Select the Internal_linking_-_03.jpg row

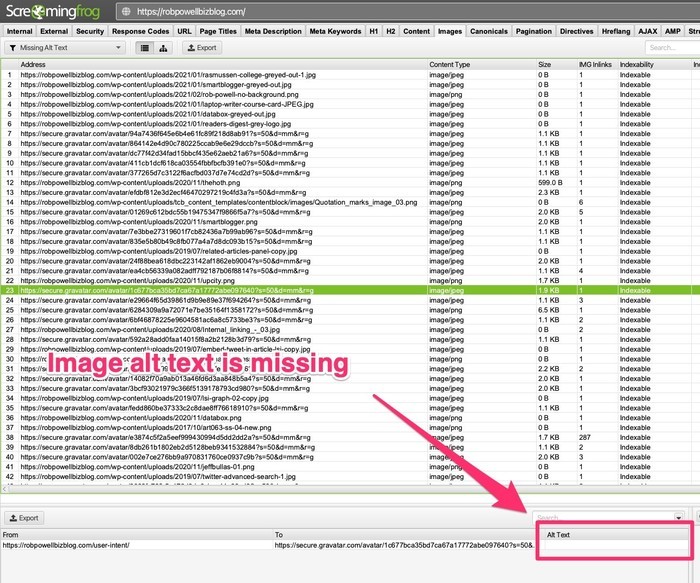click(350, 329)
